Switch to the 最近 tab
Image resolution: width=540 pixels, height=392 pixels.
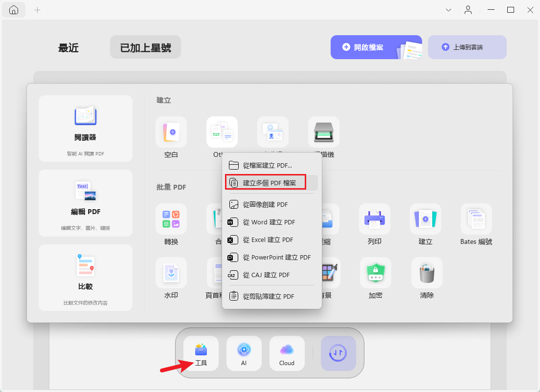(x=68, y=47)
